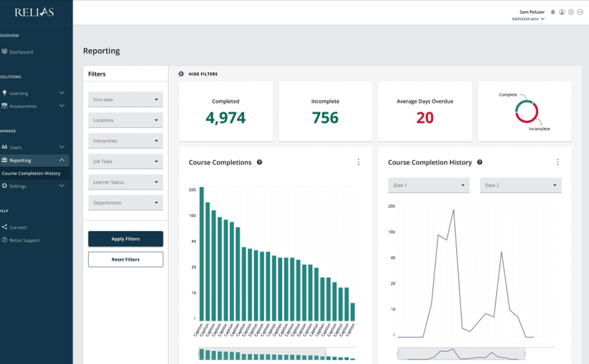Click the Relias logo

pyautogui.click(x=34, y=12)
